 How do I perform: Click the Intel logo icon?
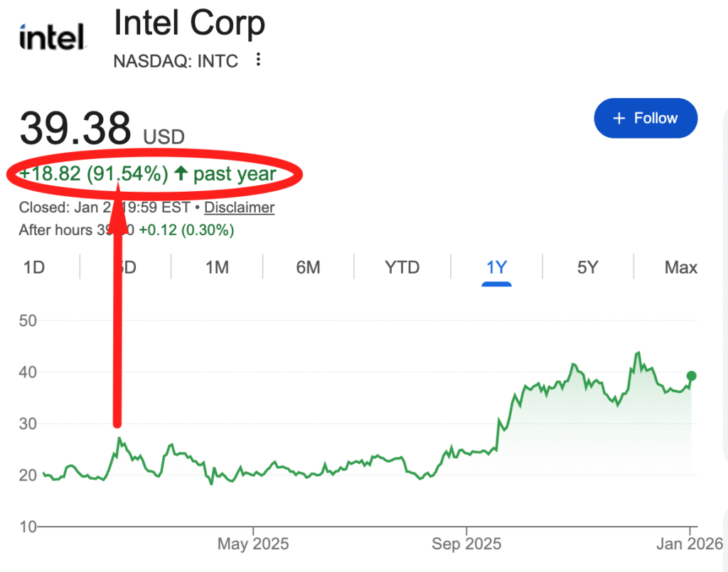tap(52, 38)
